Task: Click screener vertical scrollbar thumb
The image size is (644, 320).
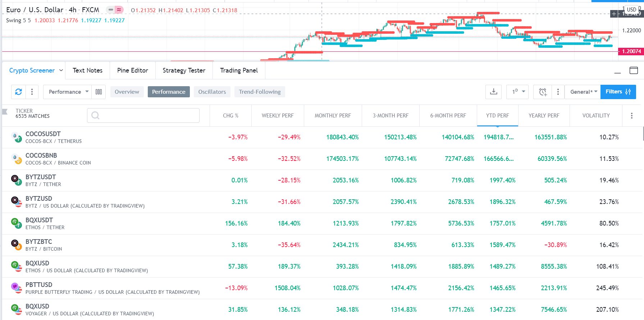Action: 643,134
